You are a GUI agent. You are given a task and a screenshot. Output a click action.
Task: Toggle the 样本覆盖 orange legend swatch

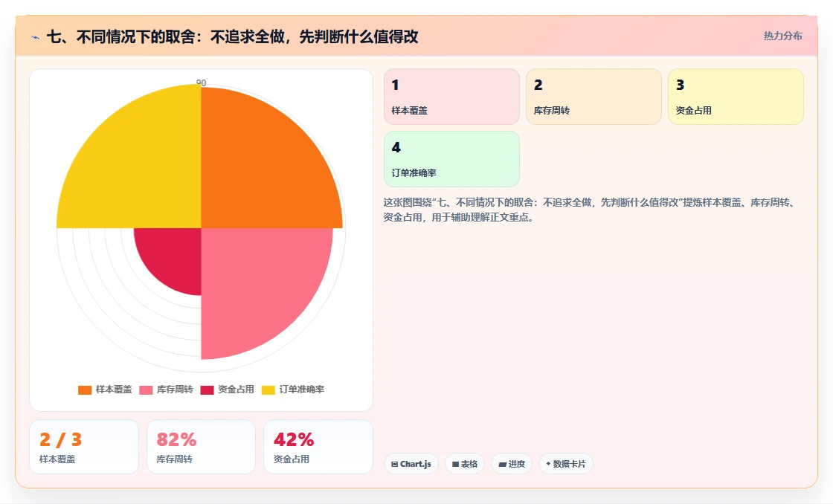(85, 390)
